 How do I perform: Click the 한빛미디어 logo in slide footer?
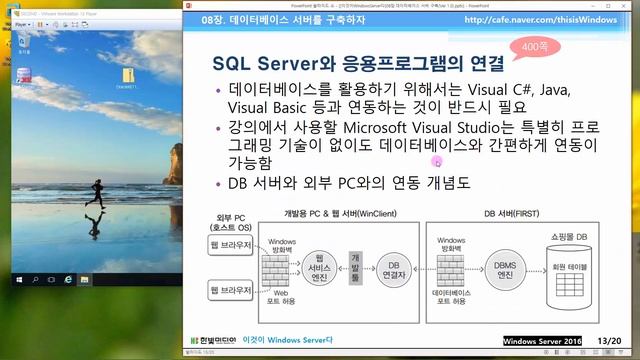213,340
